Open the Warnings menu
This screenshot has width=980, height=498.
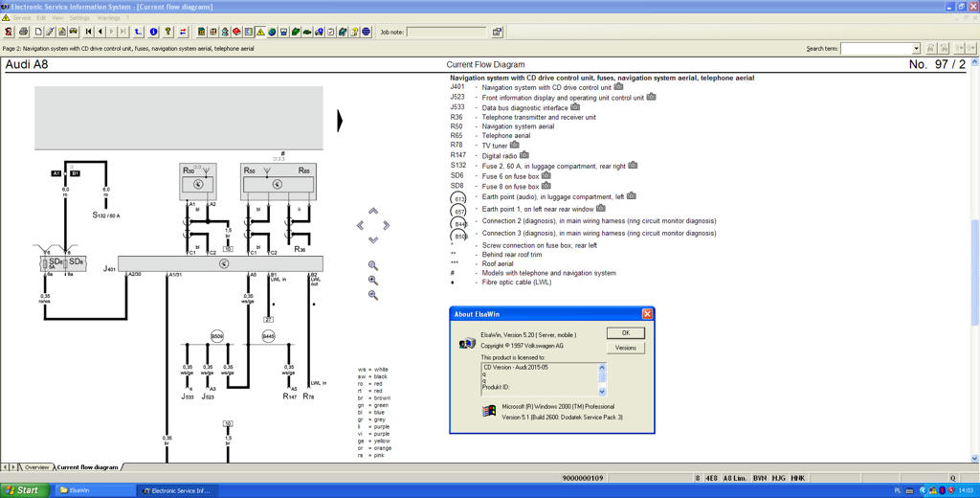(108, 18)
